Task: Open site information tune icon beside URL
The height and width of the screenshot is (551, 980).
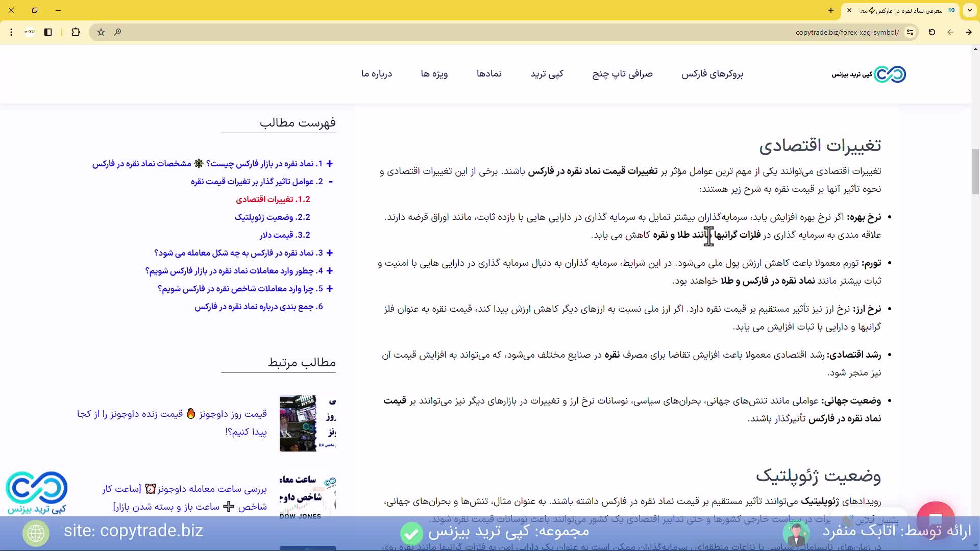Action: [x=910, y=32]
